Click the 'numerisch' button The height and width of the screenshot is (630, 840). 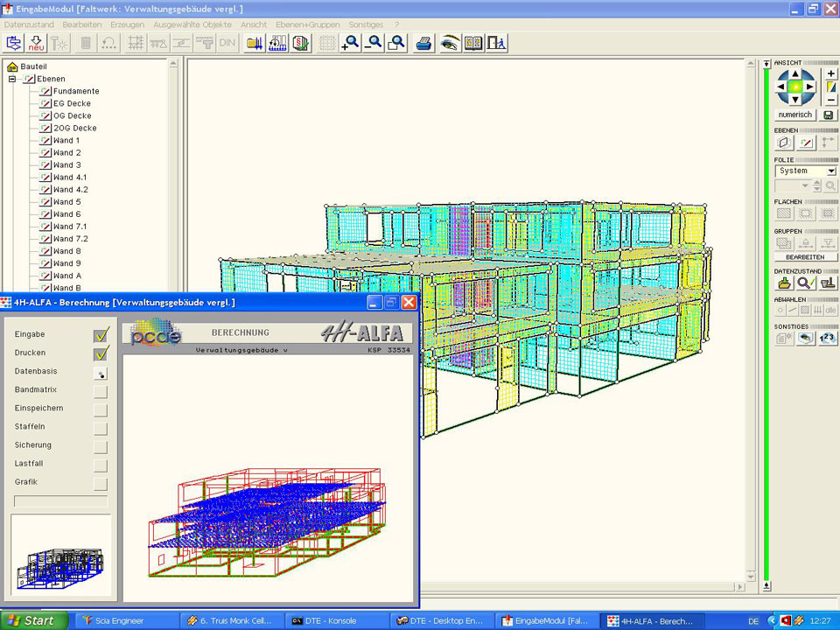(x=795, y=115)
